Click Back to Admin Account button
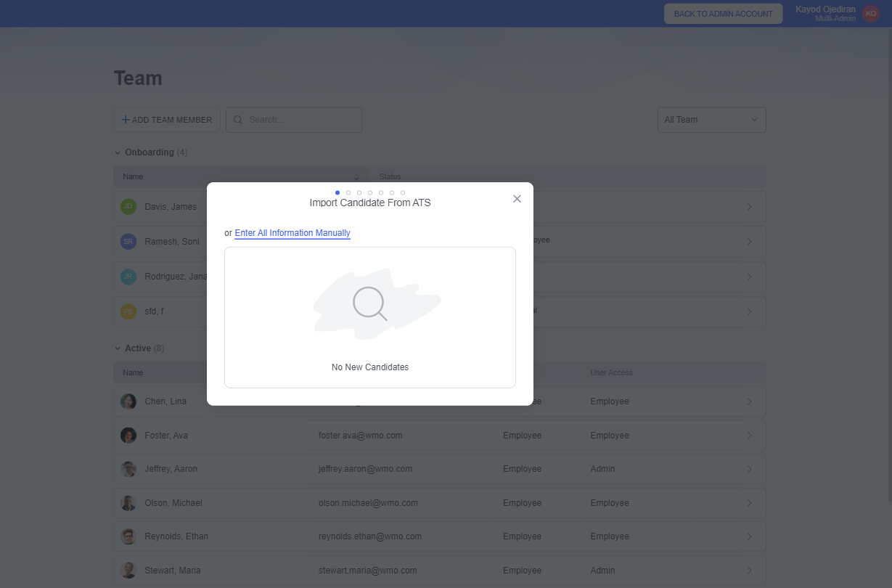 click(723, 14)
